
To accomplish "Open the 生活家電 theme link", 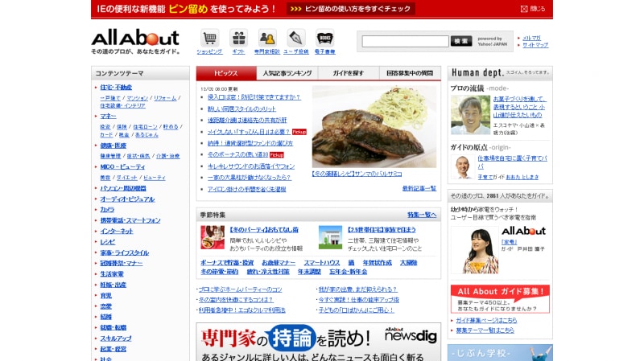I will (x=112, y=273).
